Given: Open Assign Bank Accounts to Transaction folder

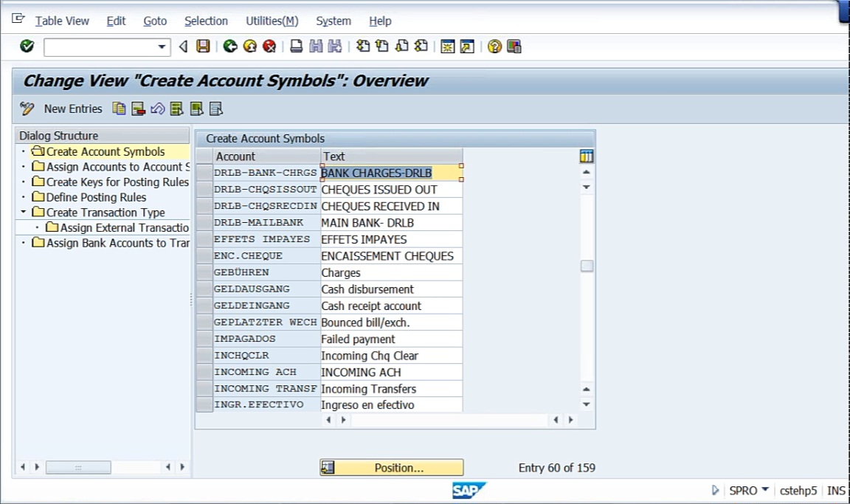Looking at the screenshot, I should pos(111,243).
